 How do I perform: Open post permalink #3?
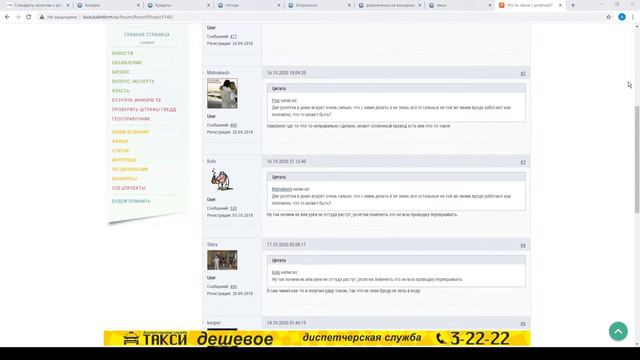[x=523, y=162]
